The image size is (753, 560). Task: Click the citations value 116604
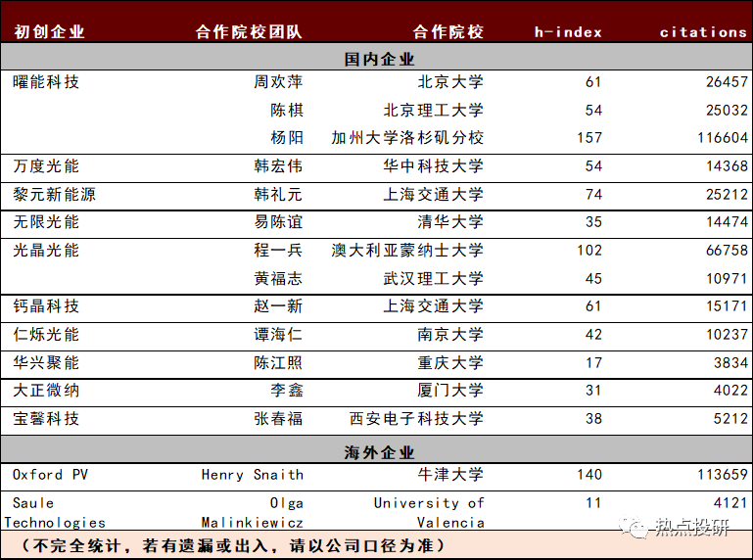click(723, 138)
